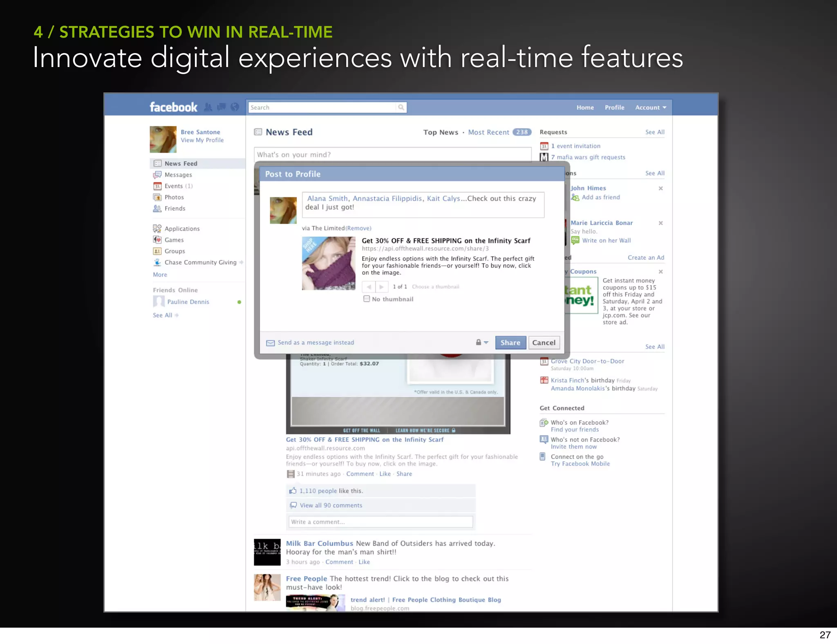Click the mafia wars request icon
The width and height of the screenshot is (837, 644).
click(544, 157)
